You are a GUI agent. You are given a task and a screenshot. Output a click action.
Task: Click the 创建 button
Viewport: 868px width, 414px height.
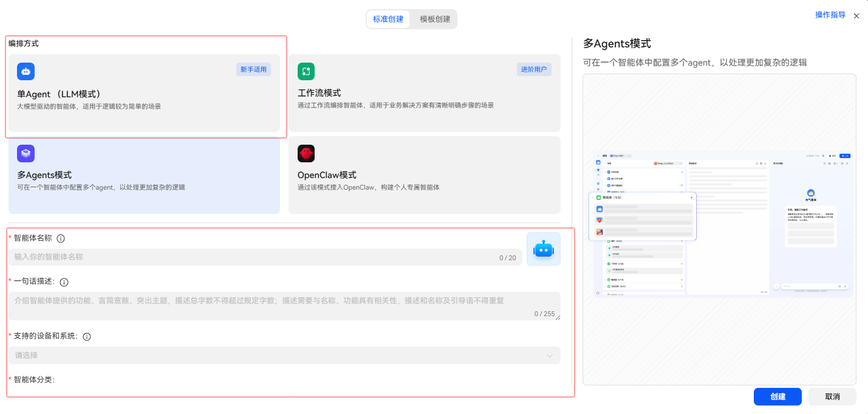[777, 396]
